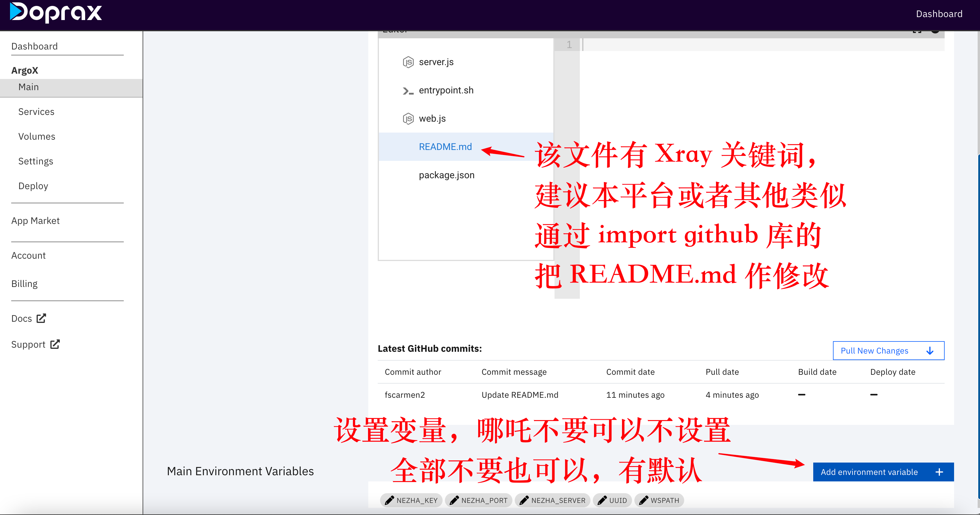This screenshot has width=980, height=515.
Task: Open the server.js JS file icon
Action: point(408,62)
